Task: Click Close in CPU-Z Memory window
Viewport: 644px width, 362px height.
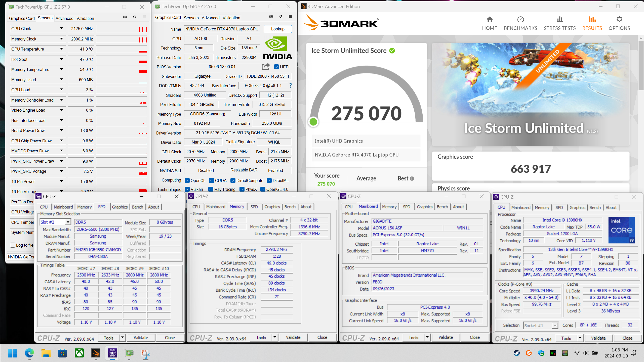Action: (322, 337)
